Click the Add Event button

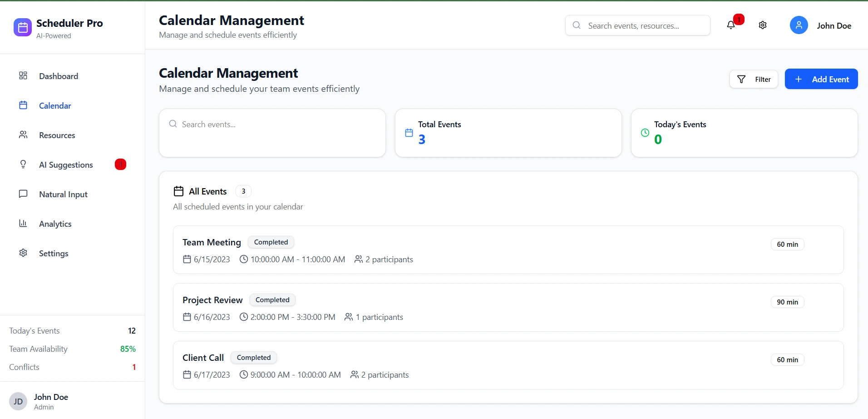tap(821, 79)
